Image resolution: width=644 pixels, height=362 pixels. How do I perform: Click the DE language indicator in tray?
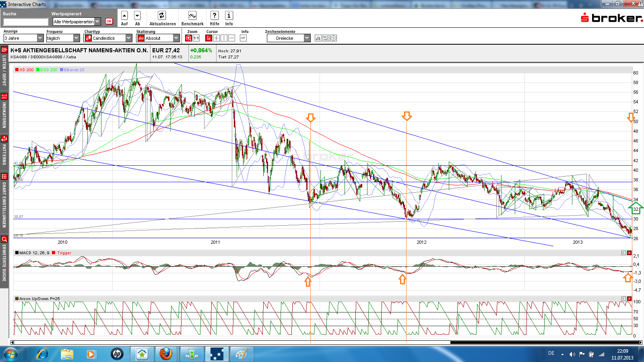click(x=551, y=353)
